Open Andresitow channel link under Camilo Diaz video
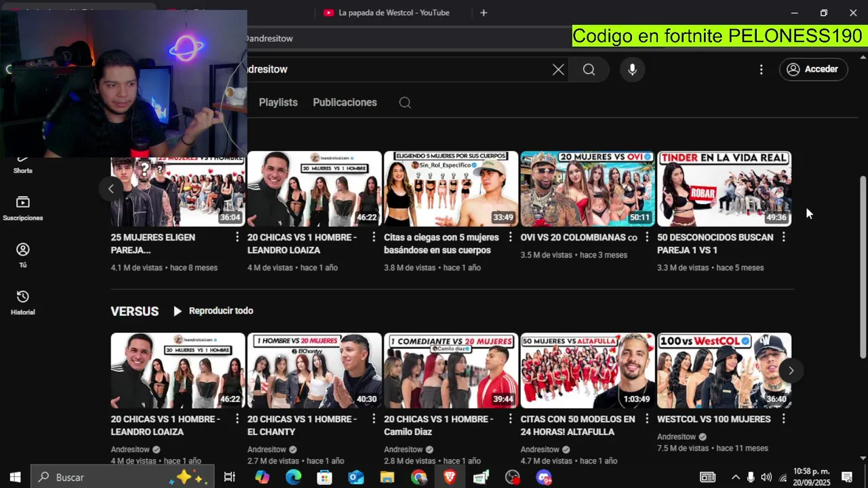Image resolution: width=868 pixels, height=488 pixels. tap(403, 449)
